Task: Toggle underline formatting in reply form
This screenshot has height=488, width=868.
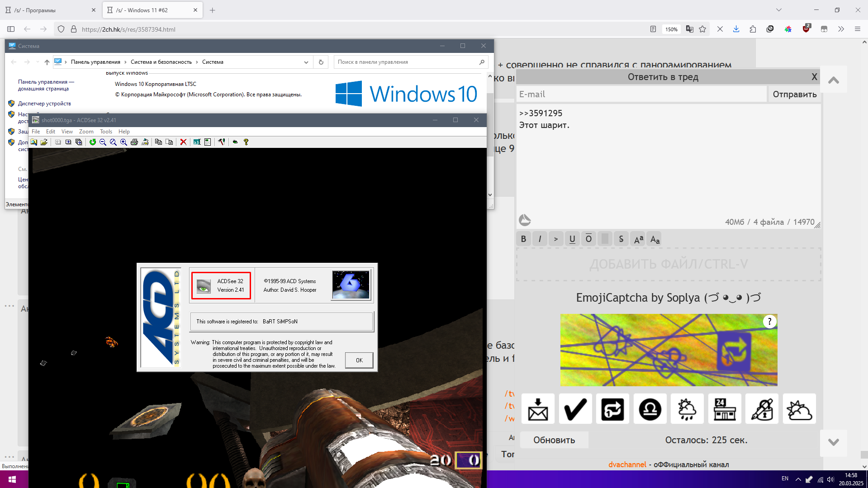Action: (x=572, y=239)
